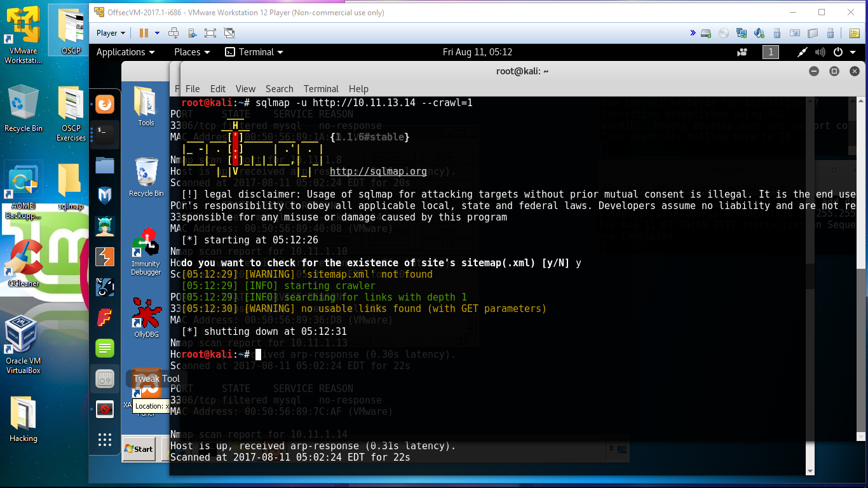Open the workspace switcher showing 1
868x488 pixels.
pos(770,52)
